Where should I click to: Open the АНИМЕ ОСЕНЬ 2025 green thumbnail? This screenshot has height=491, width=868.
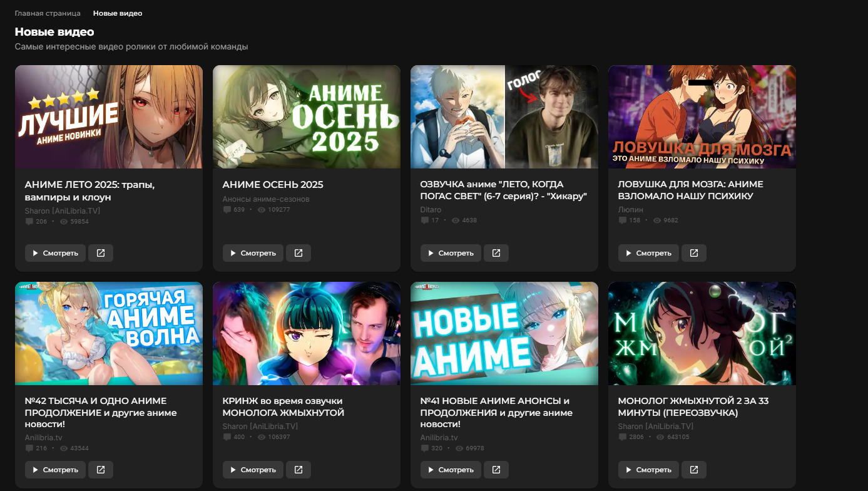click(306, 116)
